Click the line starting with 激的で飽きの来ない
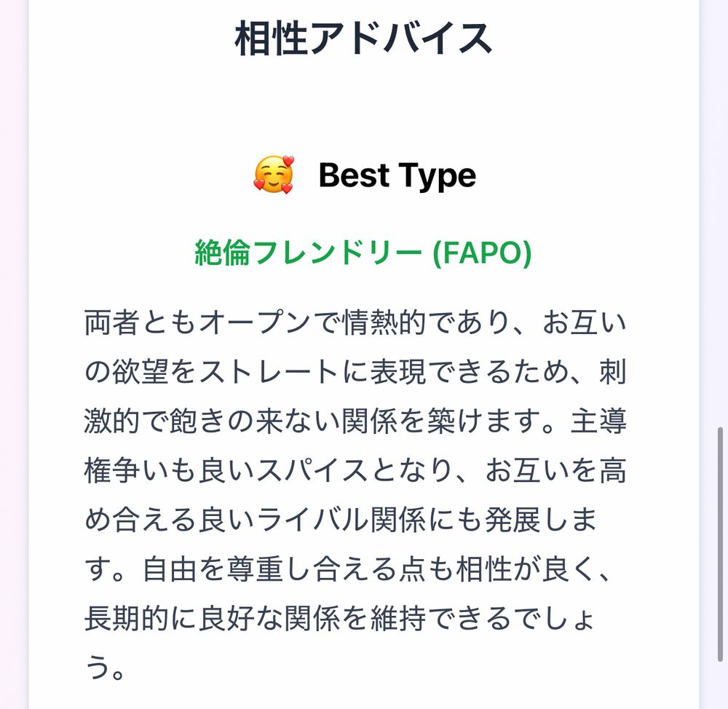 click(x=356, y=421)
